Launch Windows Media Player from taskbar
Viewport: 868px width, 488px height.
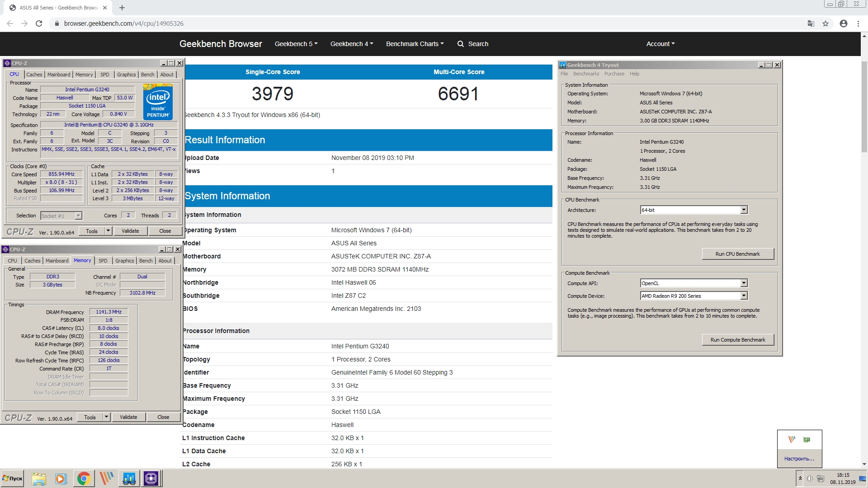pyautogui.click(x=61, y=479)
